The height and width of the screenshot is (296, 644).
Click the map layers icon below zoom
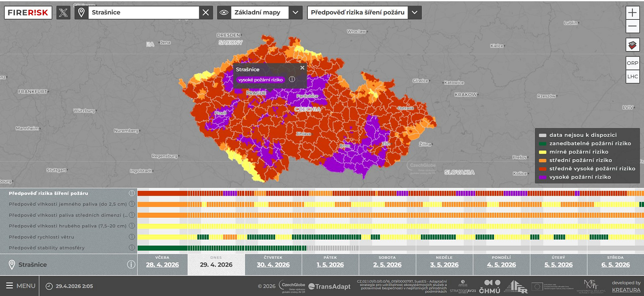(632, 45)
